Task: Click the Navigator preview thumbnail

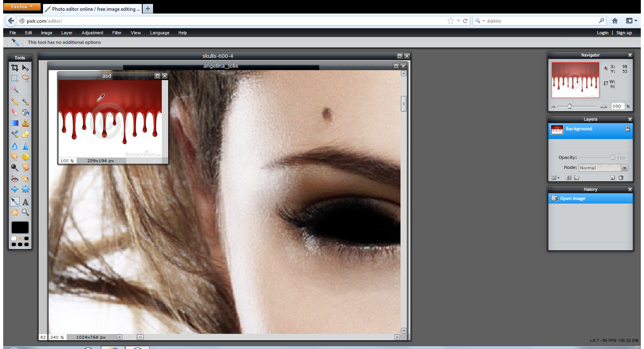Action: click(x=575, y=80)
